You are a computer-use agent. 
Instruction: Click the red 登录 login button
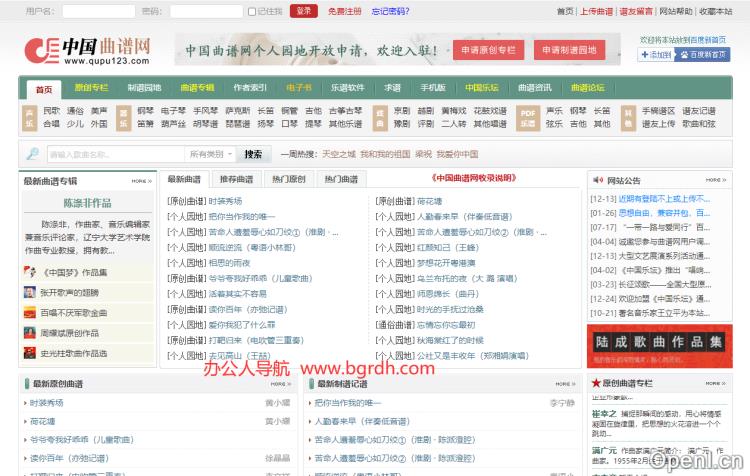pyautogui.click(x=304, y=11)
